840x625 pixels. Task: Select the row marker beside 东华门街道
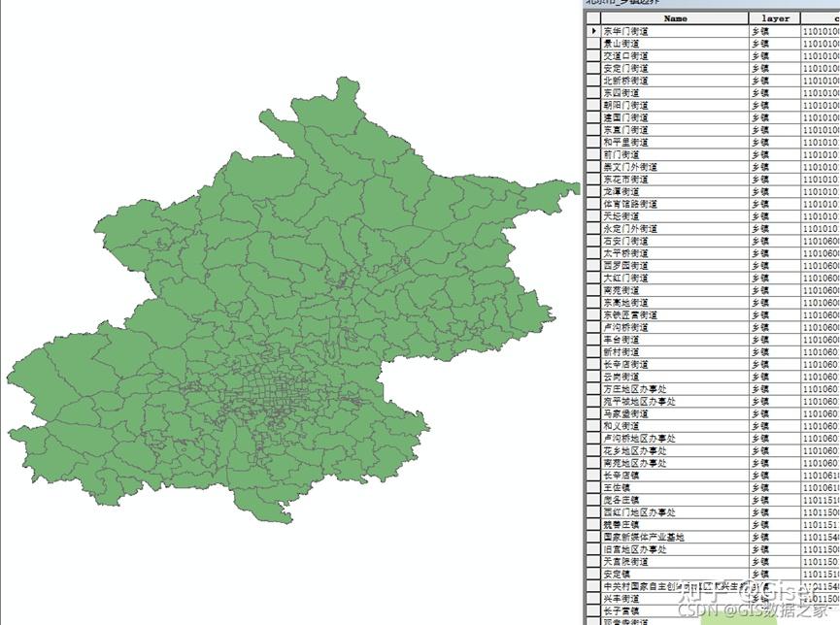[593, 32]
